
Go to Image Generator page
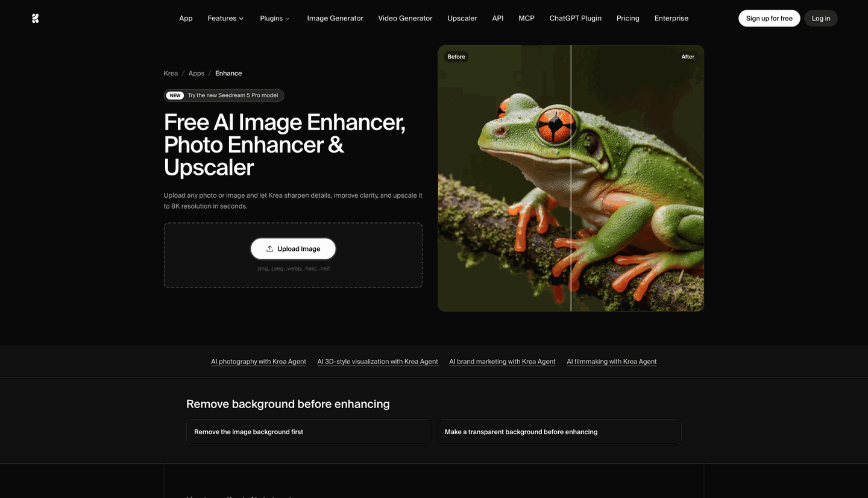[335, 18]
